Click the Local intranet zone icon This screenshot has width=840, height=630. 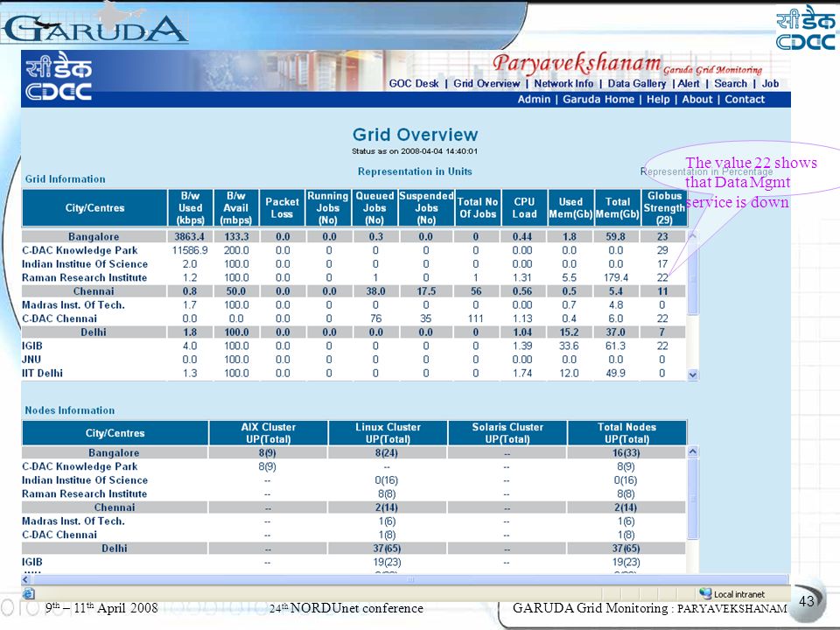coord(705,593)
